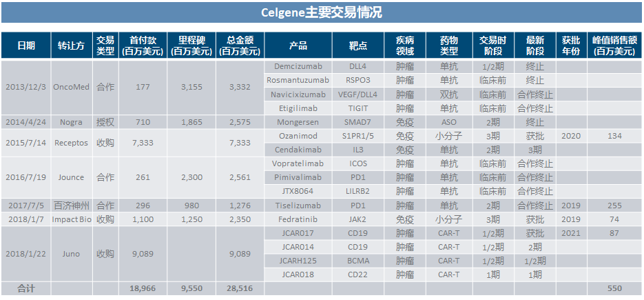
Task: Click the product 'Cendakimab'
Action: coord(298,150)
